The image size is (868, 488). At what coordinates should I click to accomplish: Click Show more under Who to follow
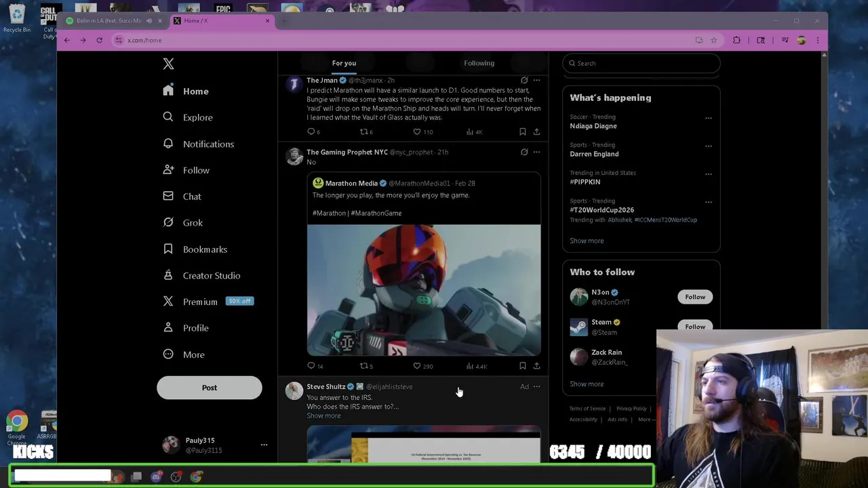coord(587,384)
